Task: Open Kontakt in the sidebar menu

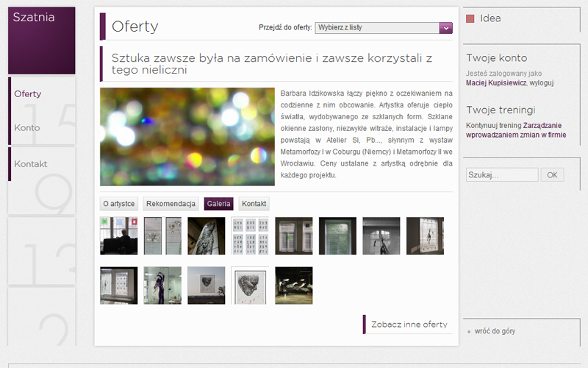Action: tap(31, 163)
